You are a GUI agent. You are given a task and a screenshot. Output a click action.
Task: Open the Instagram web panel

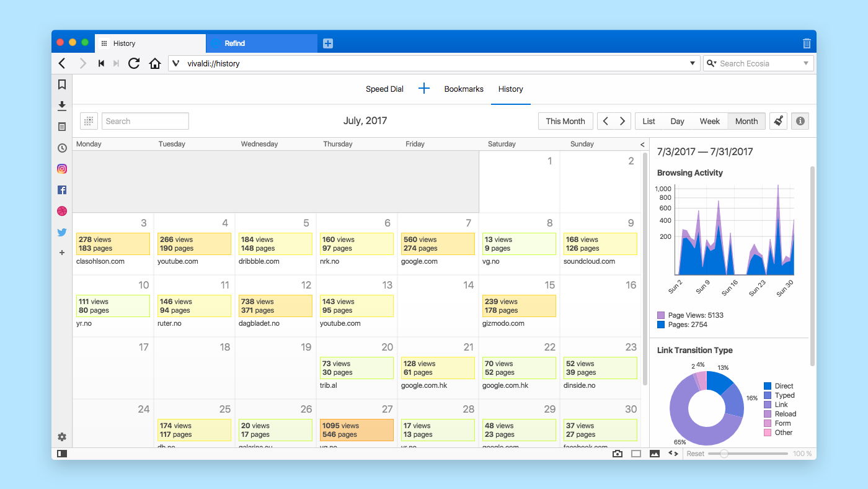coord(62,169)
